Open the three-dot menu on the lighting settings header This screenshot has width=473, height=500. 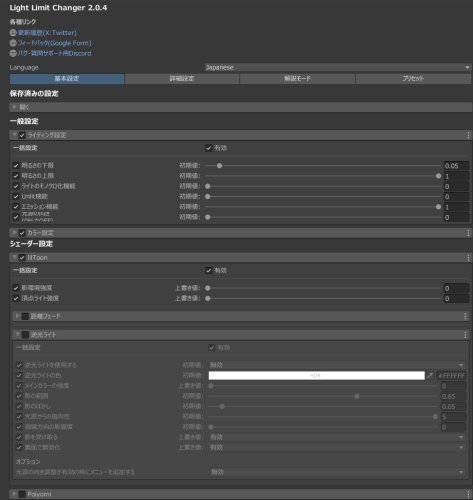pyautogui.click(x=468, y=135)
